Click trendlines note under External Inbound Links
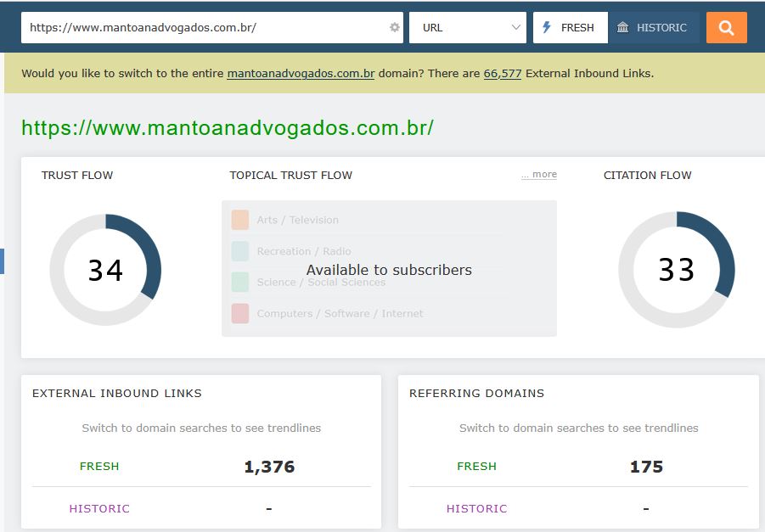This screenshot has height=532, width=765. coord(201,428)
